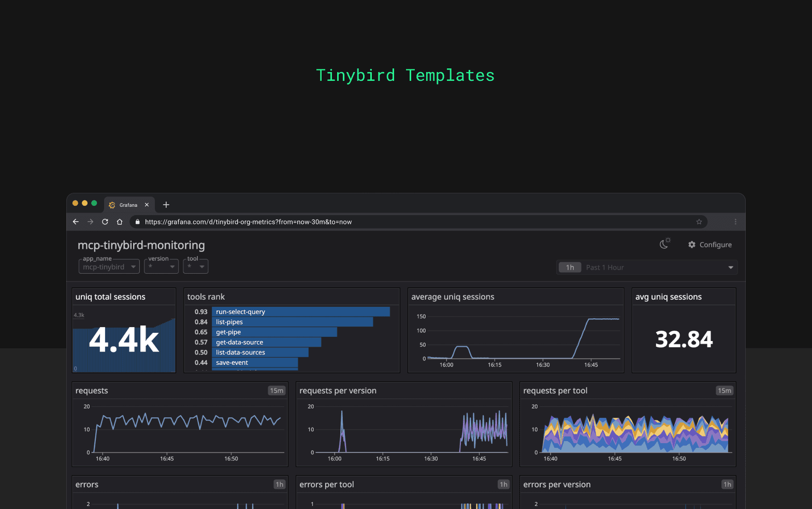Click the 0.44 rank value

(201, 363)
